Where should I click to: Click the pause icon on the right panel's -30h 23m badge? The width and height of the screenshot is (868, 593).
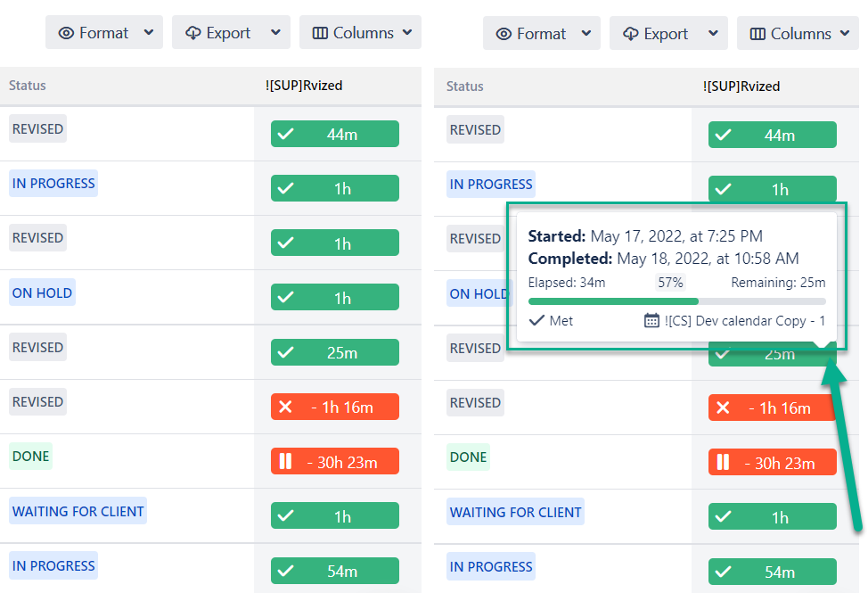[x=723, y=462]
